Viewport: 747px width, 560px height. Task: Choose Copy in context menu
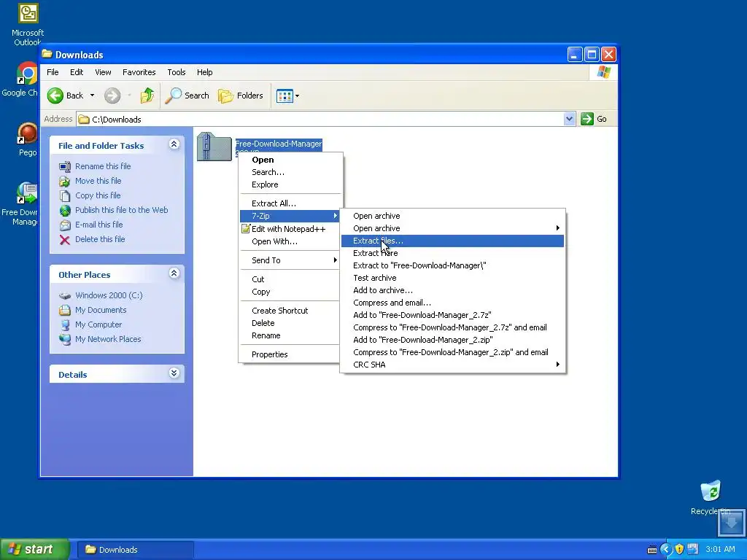coord(290,292)
